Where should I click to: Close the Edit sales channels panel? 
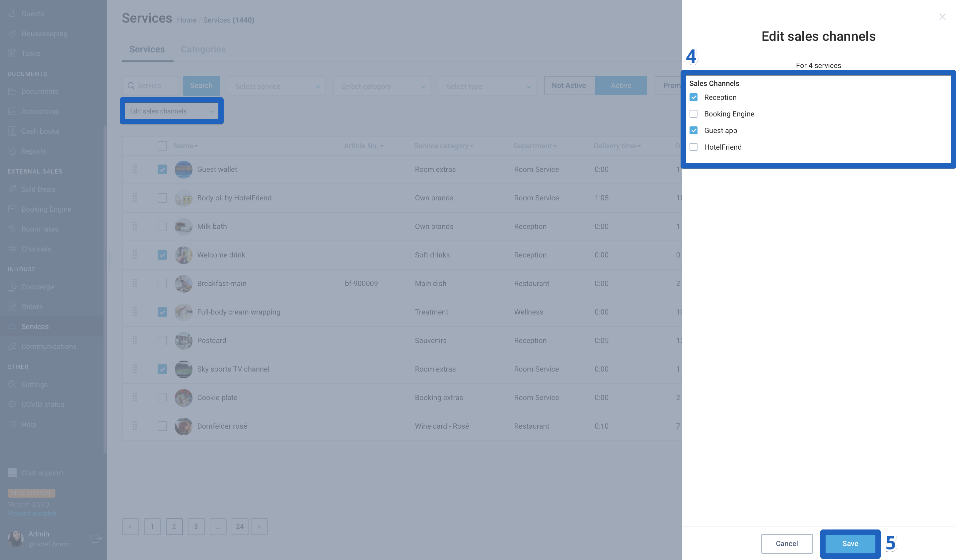(942, 17)
